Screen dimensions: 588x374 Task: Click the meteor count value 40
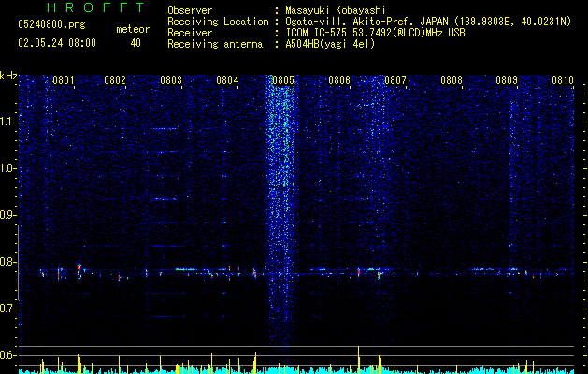click(x=136, y=43)
